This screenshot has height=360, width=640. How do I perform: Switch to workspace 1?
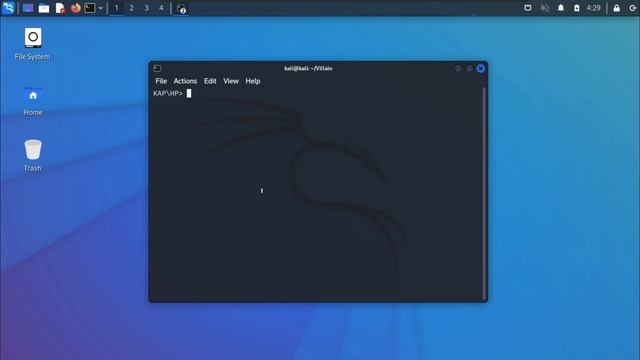point(116,8)
